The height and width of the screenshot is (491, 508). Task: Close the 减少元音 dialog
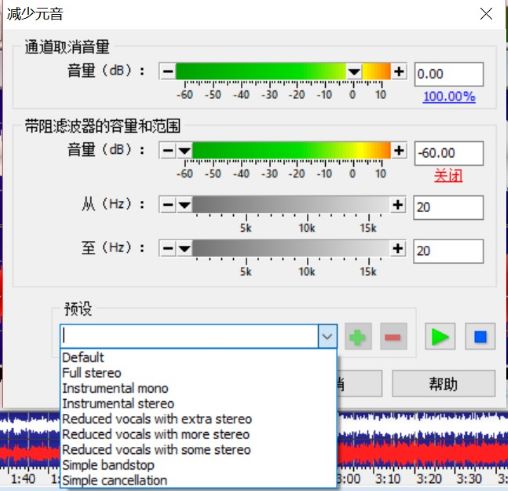486,14
